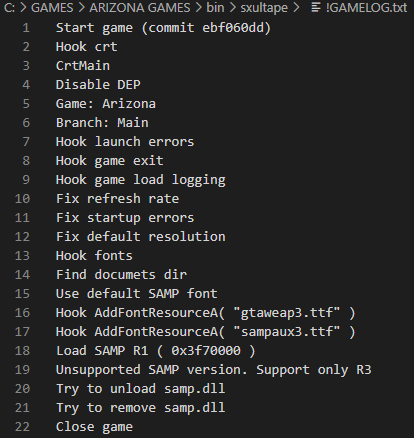
Task: Click the "Find documets dir" log line
Action: (121, 275)
